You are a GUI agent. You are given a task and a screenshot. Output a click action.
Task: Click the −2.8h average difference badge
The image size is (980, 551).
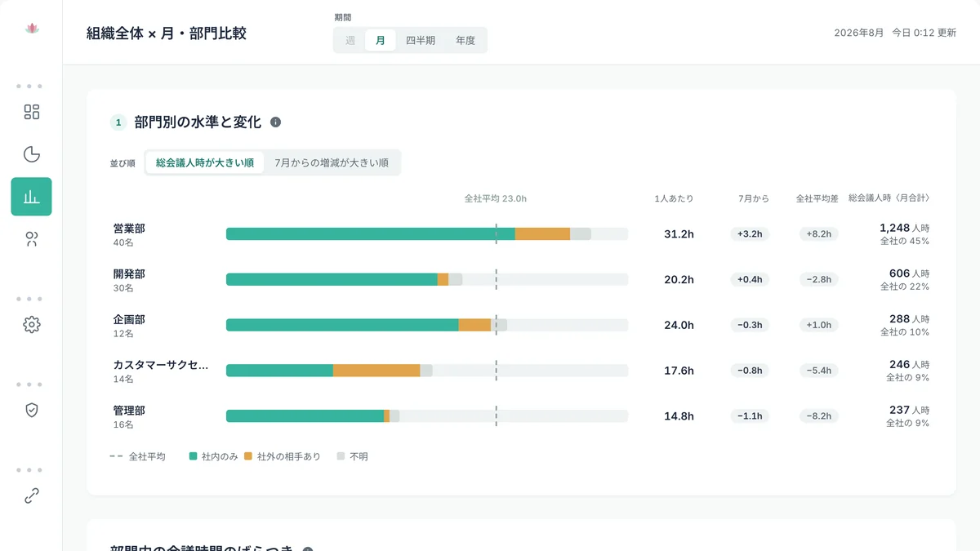818,279
